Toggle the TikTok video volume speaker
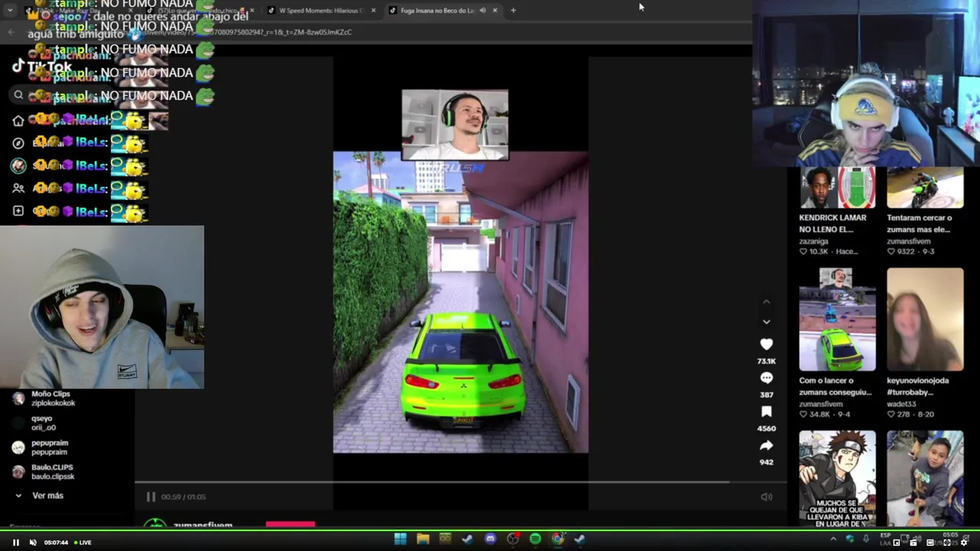This screenshot has width=980, height=551. click(766, 497)
